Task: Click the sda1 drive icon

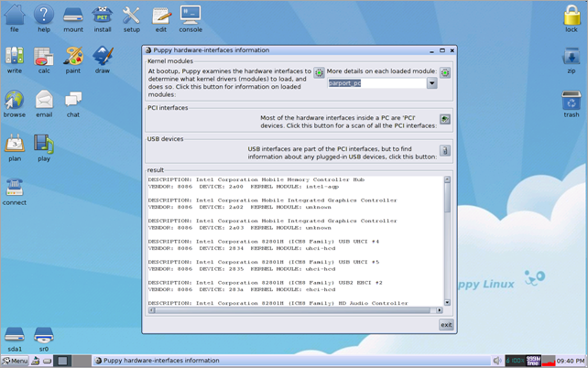Action: [15, 338]
